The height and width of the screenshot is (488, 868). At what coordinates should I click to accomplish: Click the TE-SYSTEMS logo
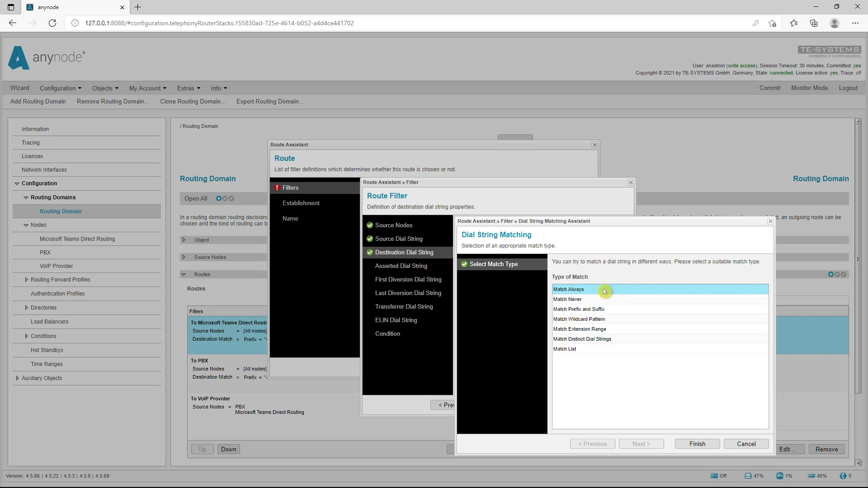[830, 51]
